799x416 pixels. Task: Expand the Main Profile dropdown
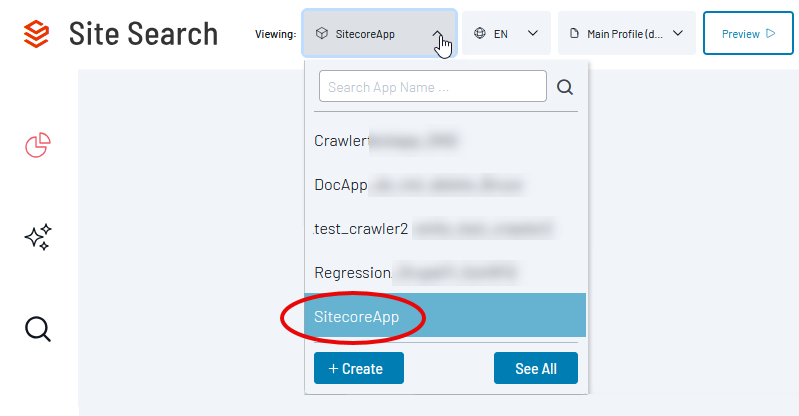click(679, 34)
